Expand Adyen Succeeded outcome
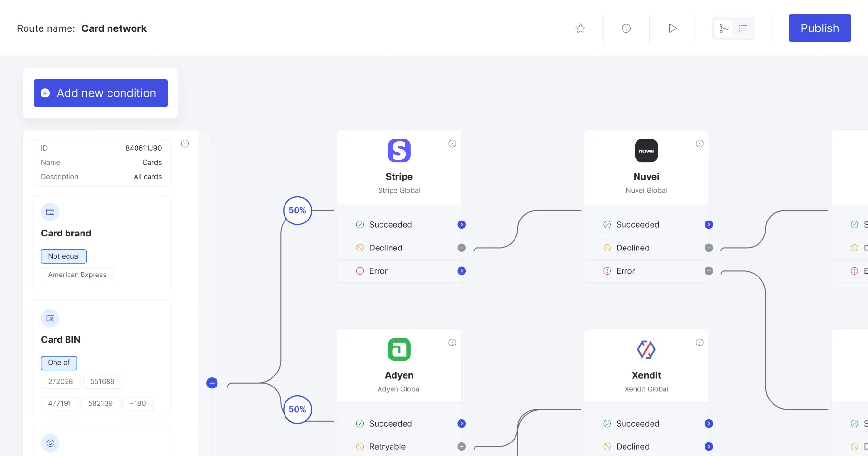 tap(461, 424)
